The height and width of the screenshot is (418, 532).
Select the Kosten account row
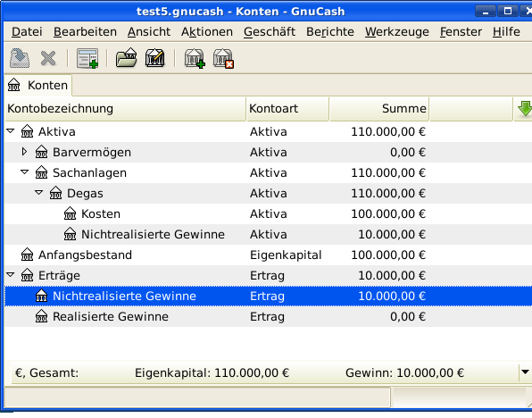pyautogui.click(x=268, y=214)
